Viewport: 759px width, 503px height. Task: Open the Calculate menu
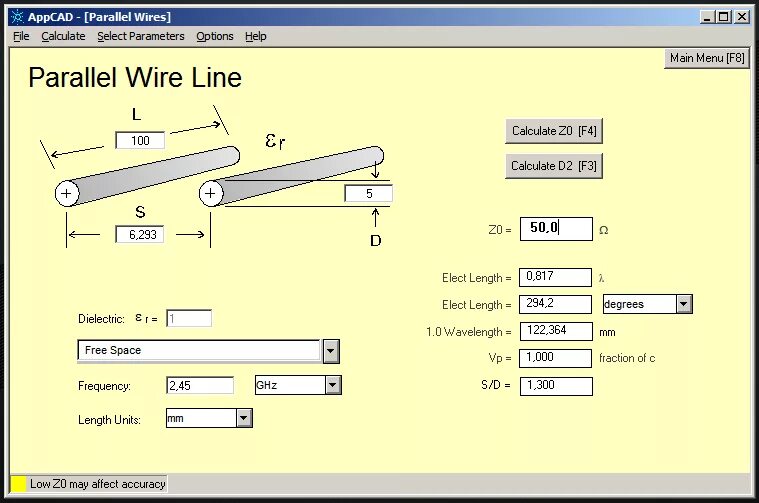click(x=63, y=36)
